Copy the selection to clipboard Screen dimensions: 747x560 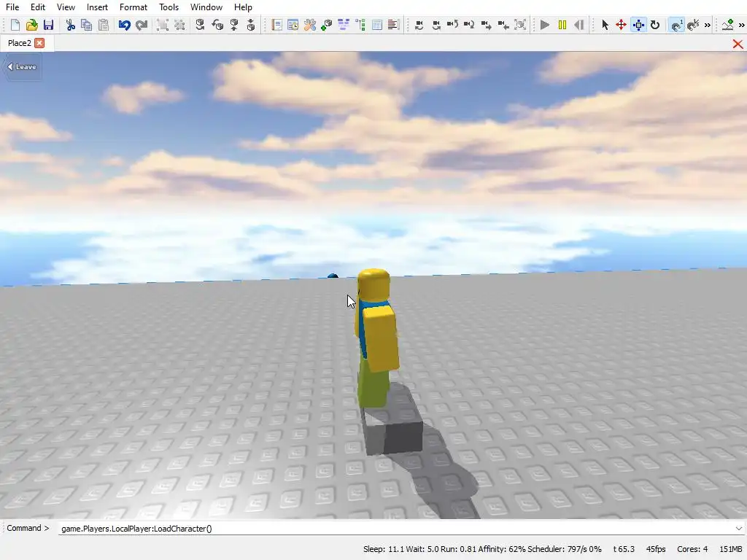87,25
